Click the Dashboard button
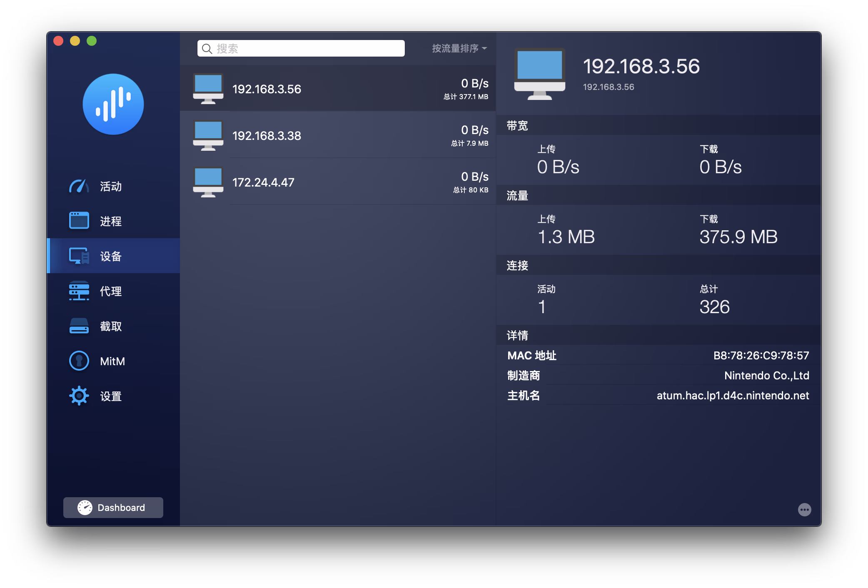This screenshot has height=588, width=868. (x=113, y=508)
